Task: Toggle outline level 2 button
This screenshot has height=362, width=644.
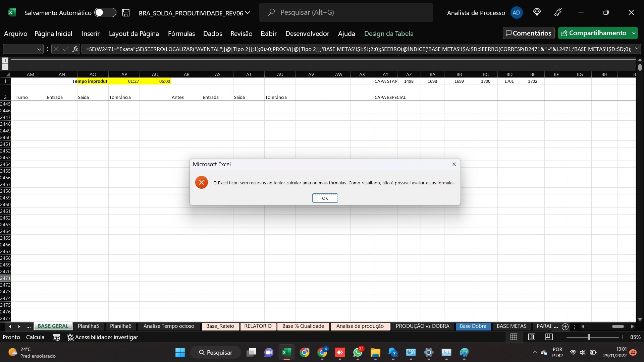Action: 5,67
